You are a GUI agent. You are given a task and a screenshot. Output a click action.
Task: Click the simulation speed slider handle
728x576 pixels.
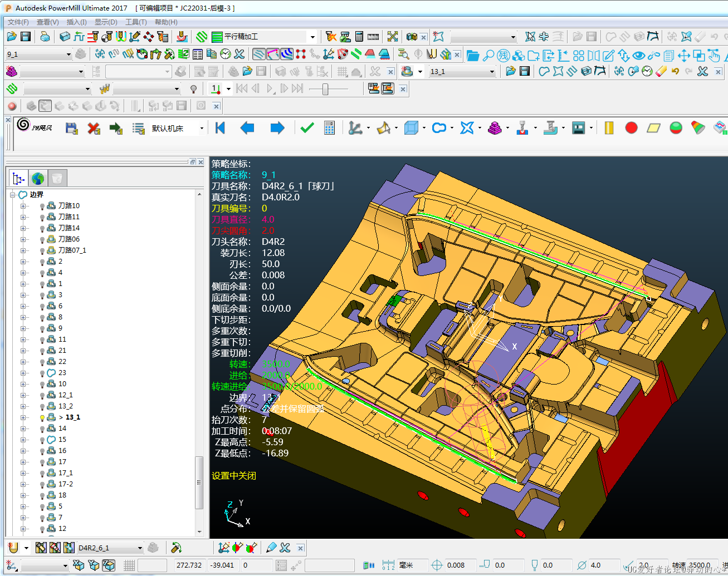325,88
